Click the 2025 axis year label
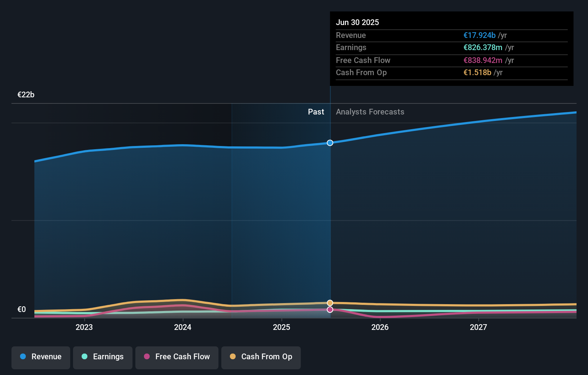 281,327
